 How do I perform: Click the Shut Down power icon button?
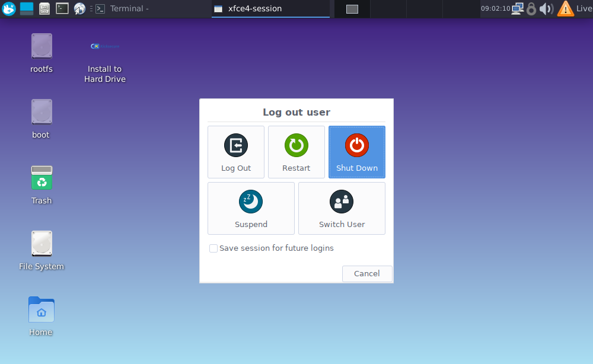(x=356, y=152)
